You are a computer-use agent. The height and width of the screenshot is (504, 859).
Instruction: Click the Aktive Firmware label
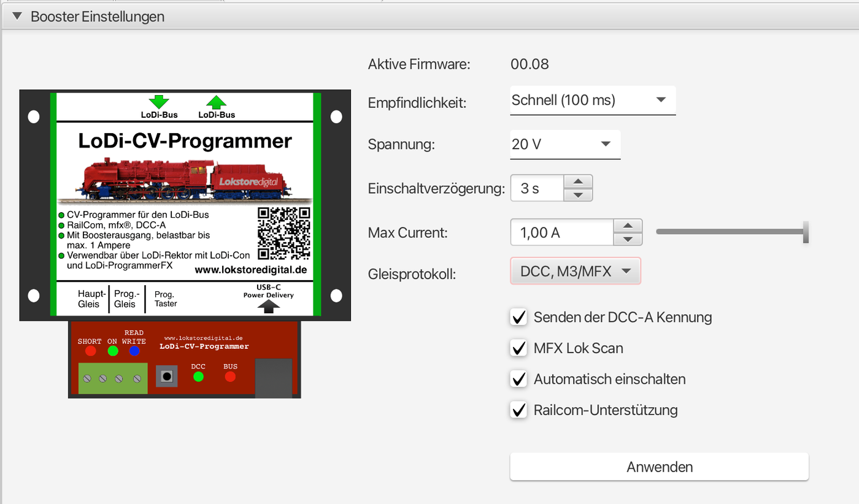[x=418, y=64]
